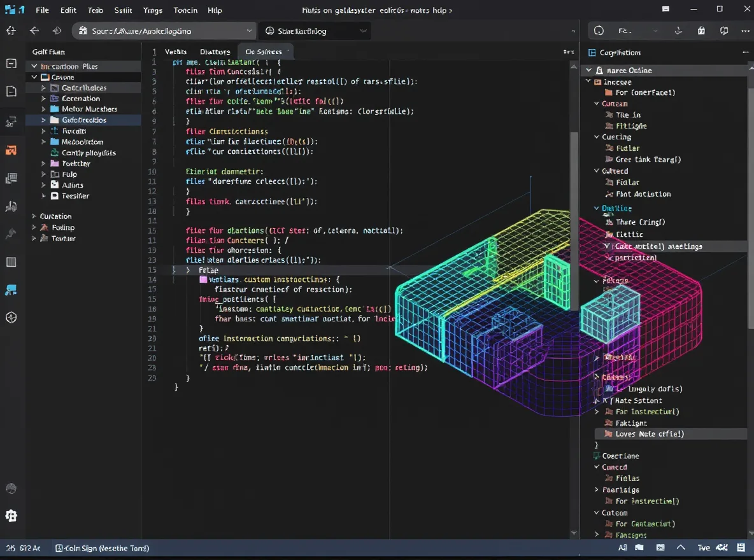Open the Toncin menu
Viewport: 754px width, 560px height.
coord(185,10)
